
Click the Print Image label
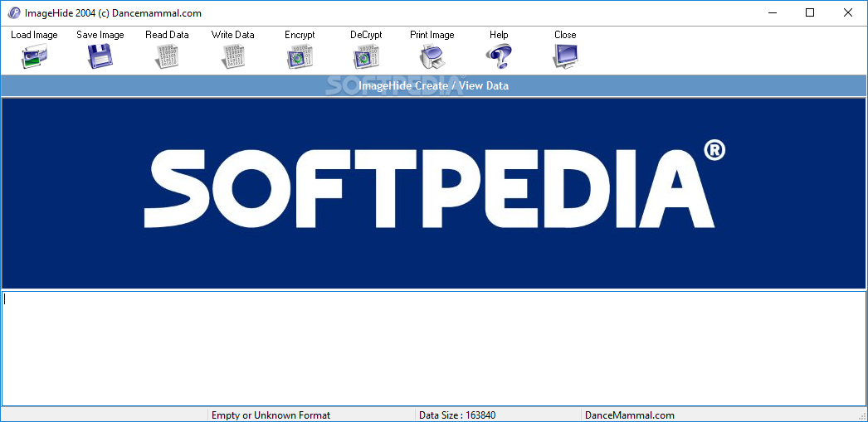[432, 35]
